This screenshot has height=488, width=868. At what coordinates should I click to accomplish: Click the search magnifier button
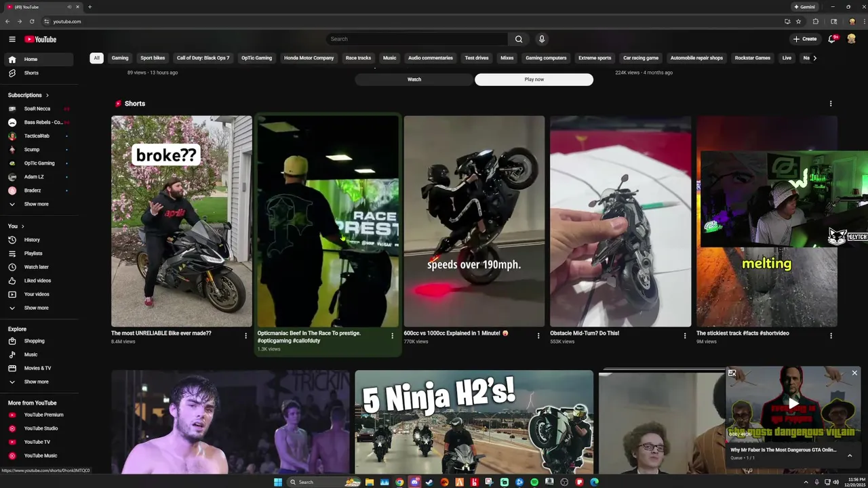[x=519, y=39]
